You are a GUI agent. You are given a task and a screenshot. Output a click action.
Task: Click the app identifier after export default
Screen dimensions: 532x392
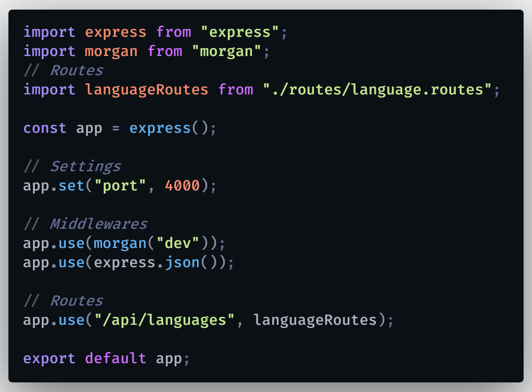point(169,358)
